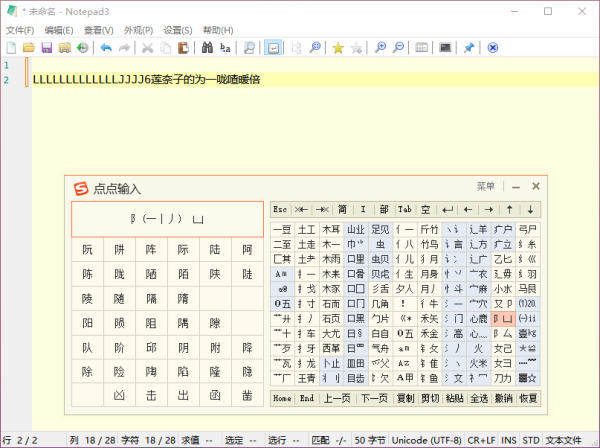Screen dimensions: 600x448
Task: Click the 上一页 previous page button
Action: [337, 398]
